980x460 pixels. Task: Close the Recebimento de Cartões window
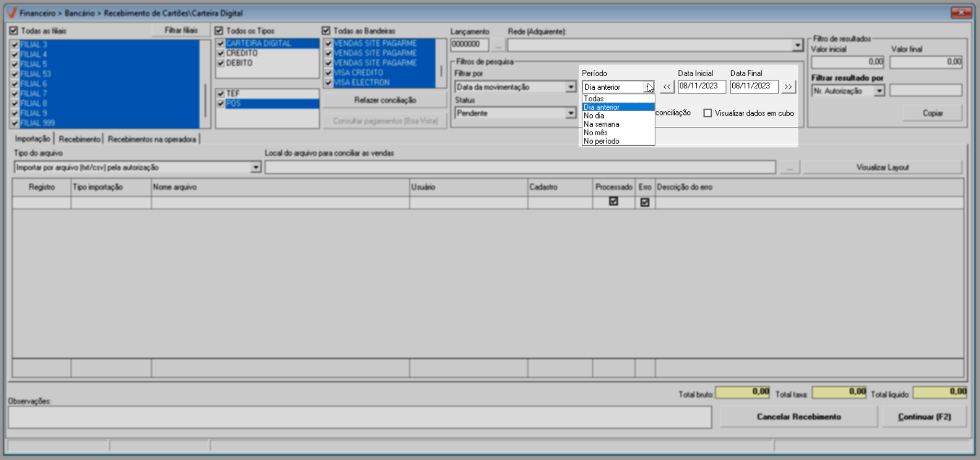961,13
